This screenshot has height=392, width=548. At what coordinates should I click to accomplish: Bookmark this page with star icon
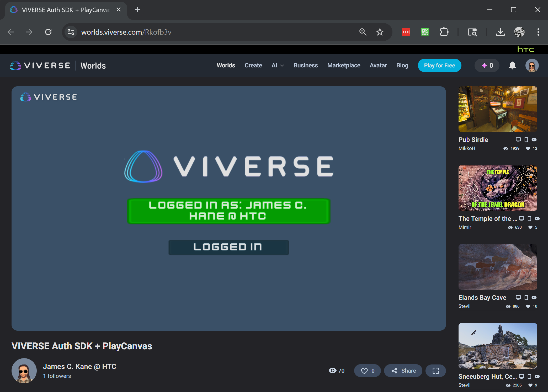point(380,32)
